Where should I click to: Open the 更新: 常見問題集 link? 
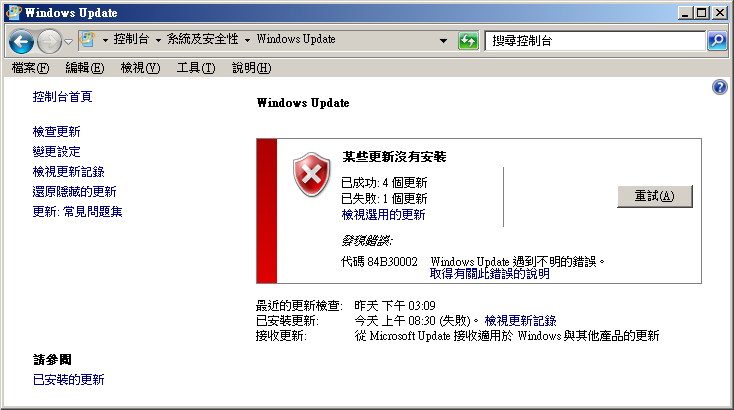(x=77, y=212)
